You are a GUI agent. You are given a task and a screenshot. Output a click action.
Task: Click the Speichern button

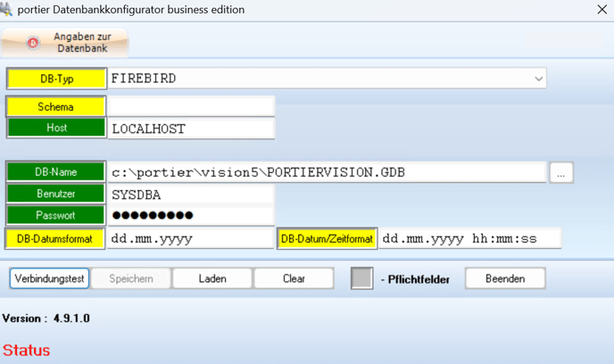pyautogui.click(x=131, y=278)
